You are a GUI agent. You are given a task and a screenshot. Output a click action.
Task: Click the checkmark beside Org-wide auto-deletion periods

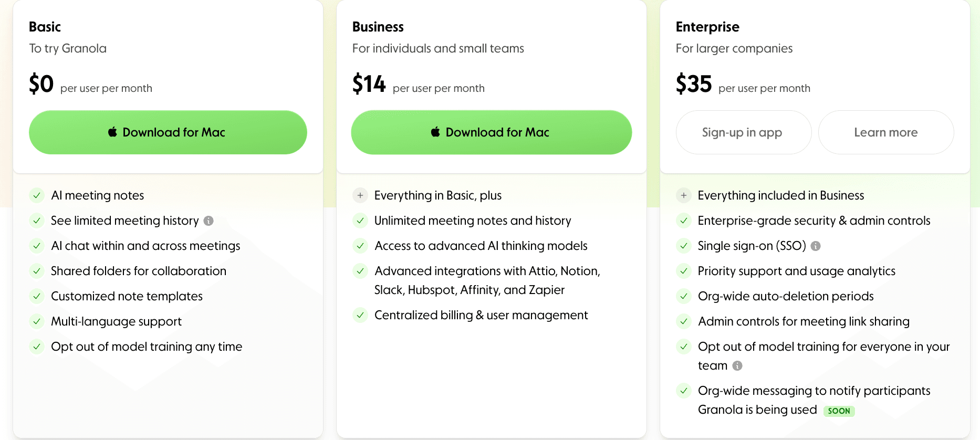[683, 296]
